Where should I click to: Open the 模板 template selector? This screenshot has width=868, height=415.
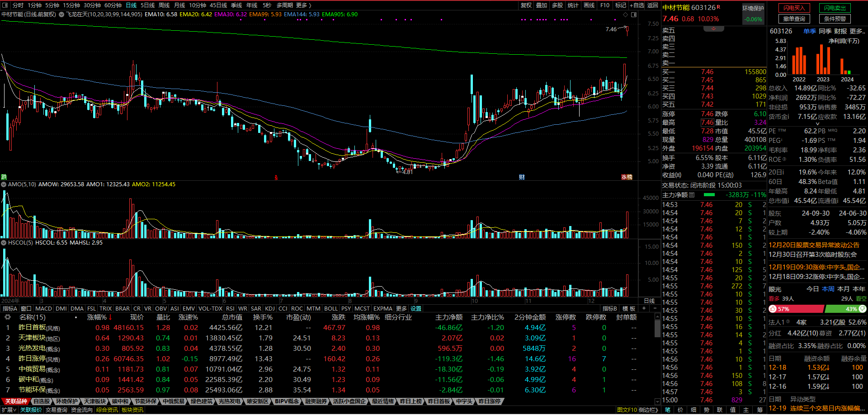629,309
